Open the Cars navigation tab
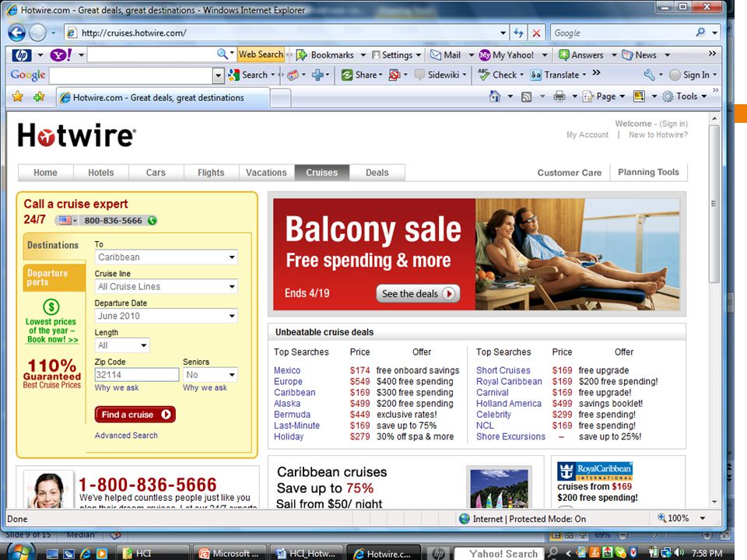747x560 pixels. (156, 173)
